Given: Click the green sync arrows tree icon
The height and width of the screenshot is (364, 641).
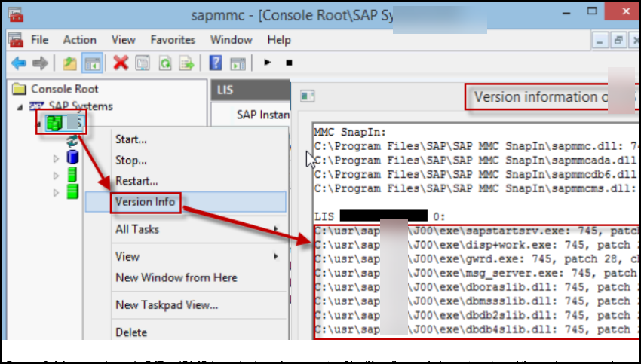Looking at the screenshot, I should click(x=72, y=142).
